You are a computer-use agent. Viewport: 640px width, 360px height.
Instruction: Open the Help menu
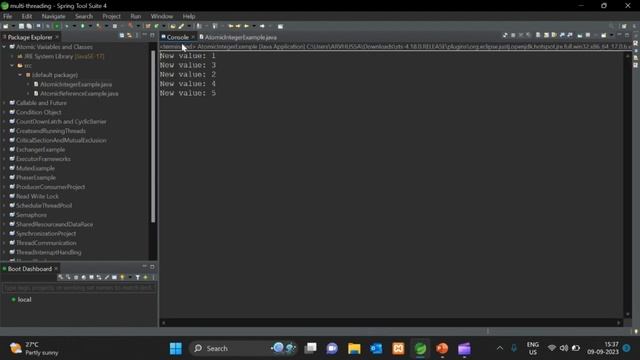pos(189,16)
